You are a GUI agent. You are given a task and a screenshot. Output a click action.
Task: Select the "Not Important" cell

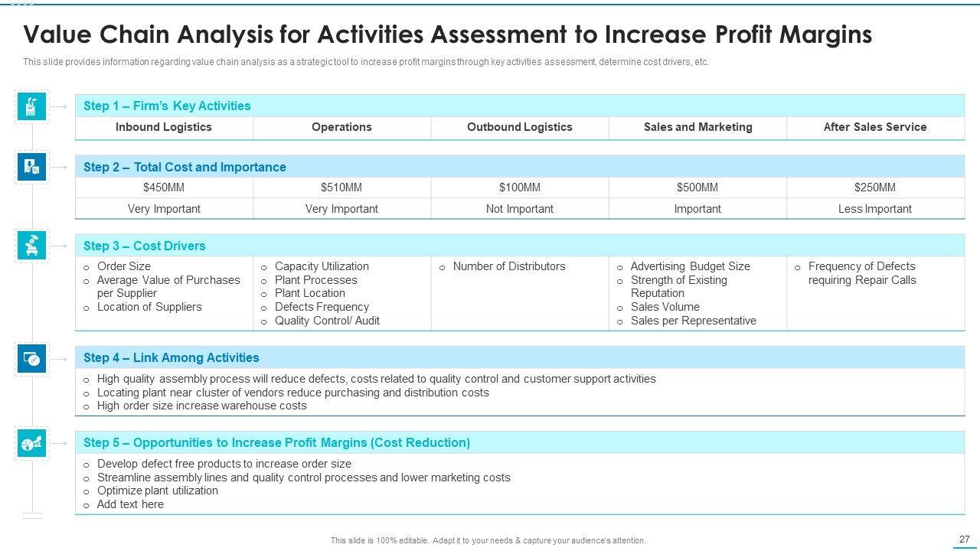(520, 209)
